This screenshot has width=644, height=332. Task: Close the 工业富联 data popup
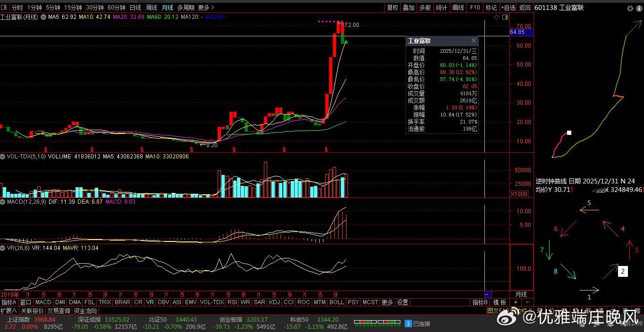(474, 41)
